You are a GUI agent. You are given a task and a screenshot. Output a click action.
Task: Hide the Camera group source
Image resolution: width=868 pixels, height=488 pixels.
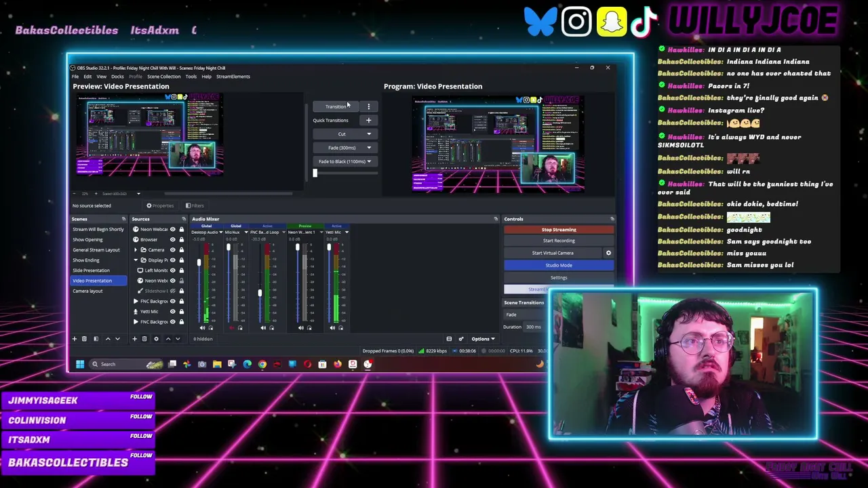(x=172, y=249)
